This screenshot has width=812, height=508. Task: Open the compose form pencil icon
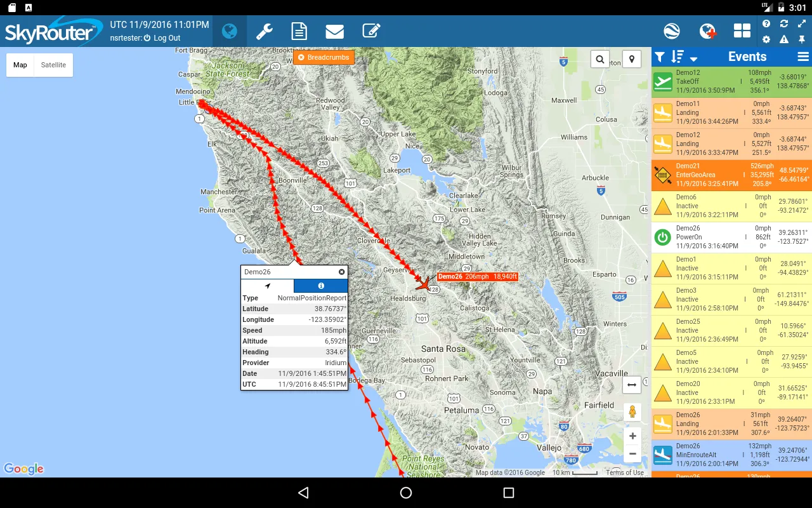[x=371, y=31]
